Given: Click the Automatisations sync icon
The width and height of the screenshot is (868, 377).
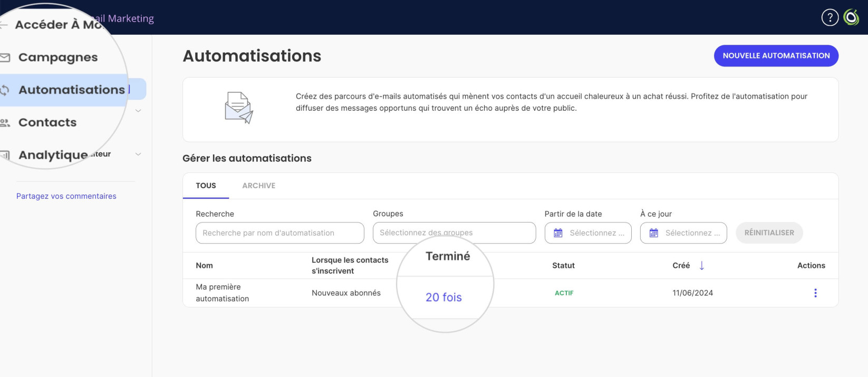Looking at the screenshot, I should (5, 90).
